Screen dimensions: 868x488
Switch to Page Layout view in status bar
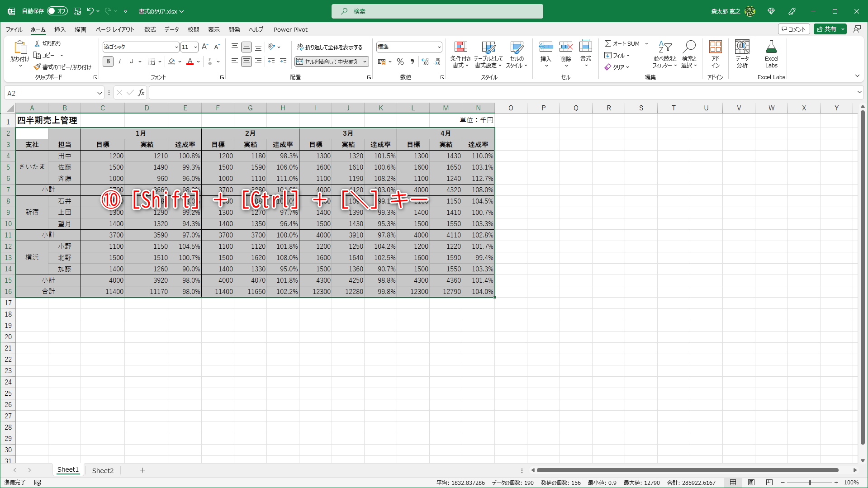(x=751, y=483)
